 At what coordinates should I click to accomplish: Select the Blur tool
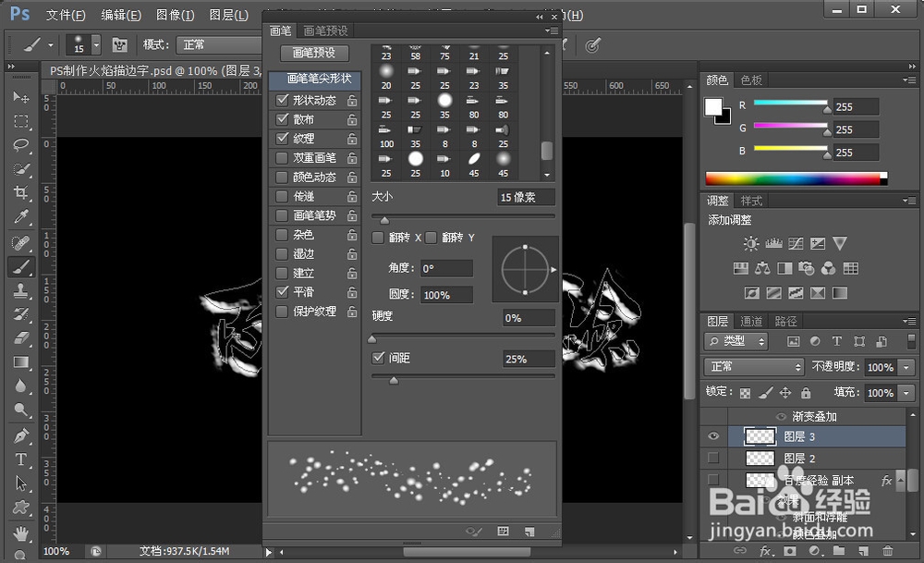[21, 386]
